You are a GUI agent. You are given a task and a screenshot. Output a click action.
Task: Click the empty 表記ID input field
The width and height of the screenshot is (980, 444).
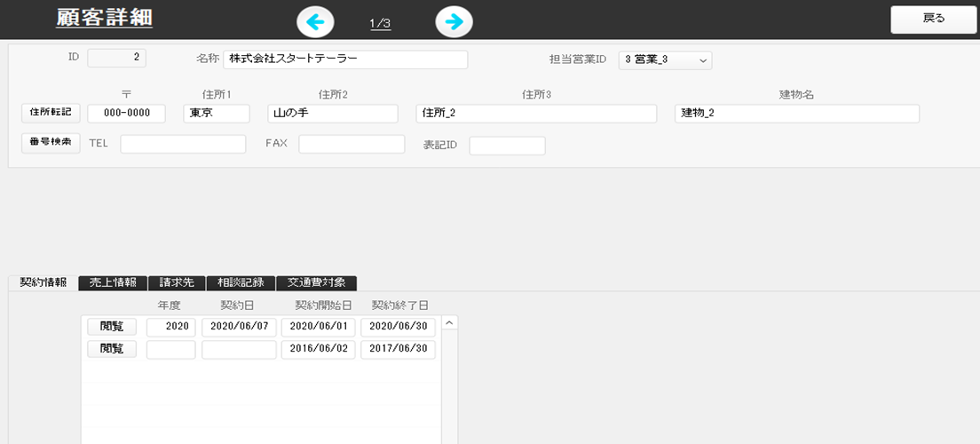pos(508,146)
